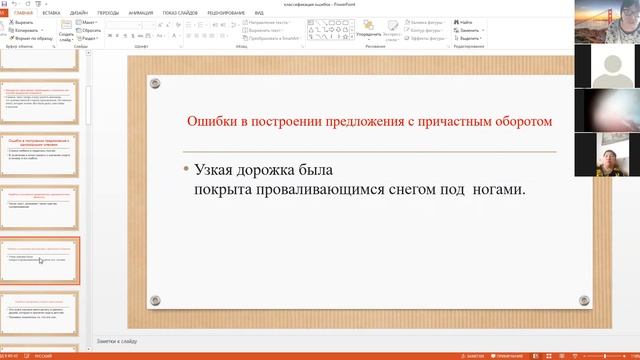Screen dimensions: 640x360
Task: Click Преобразовать в SmartArt
Action: click(271, 38)
